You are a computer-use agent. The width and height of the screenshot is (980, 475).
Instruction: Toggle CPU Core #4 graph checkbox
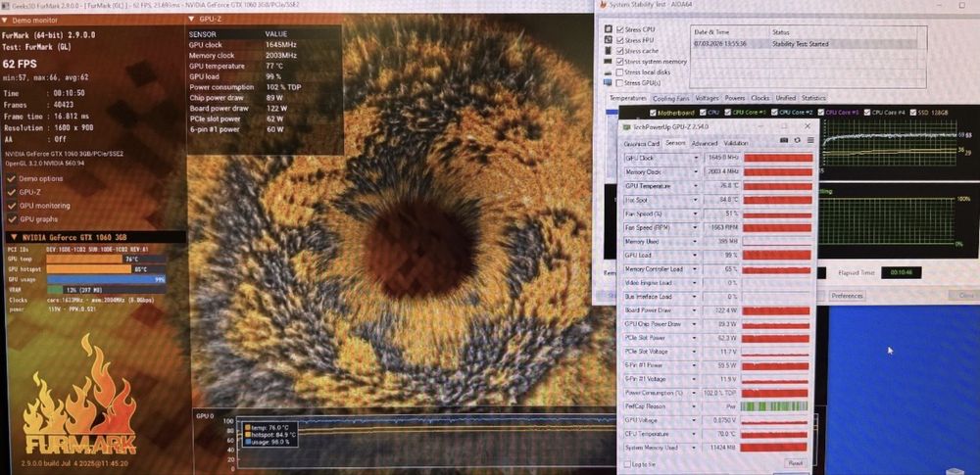point(865,113)
